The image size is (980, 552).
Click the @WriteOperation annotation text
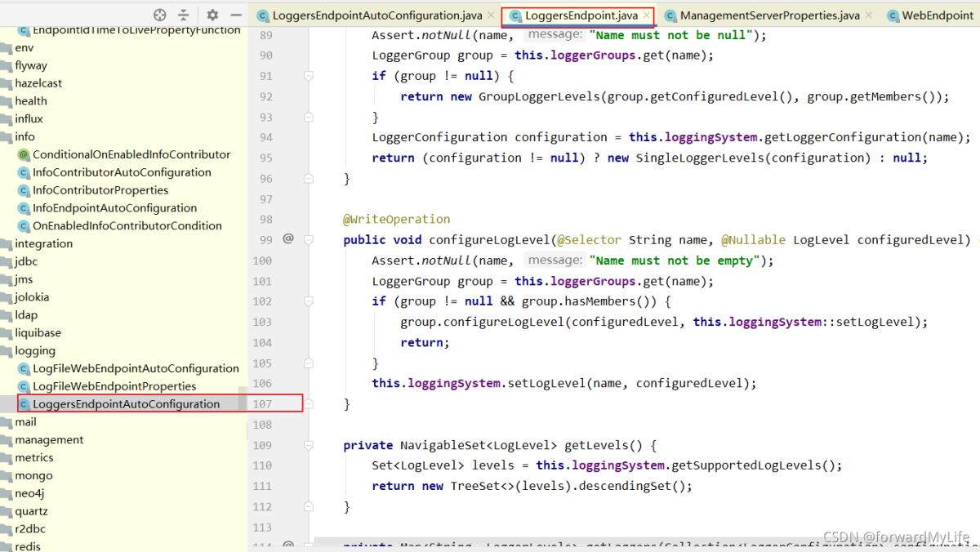click(x=397, y=220)
